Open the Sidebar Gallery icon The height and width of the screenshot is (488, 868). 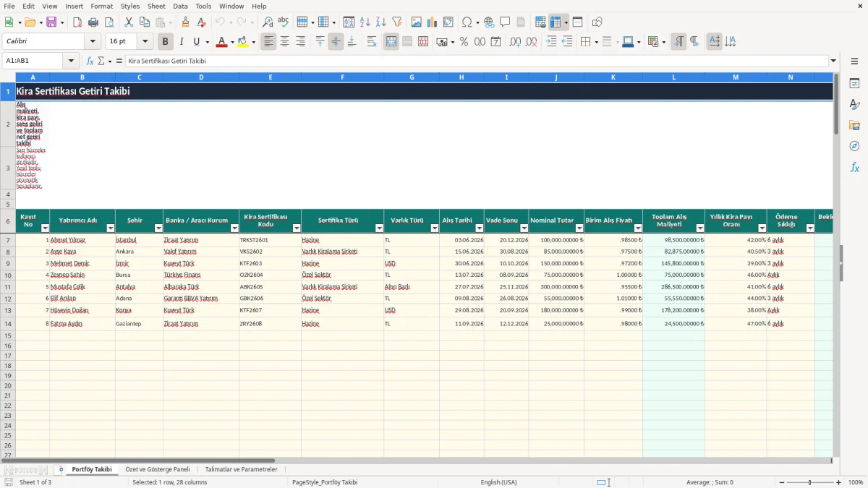[x=854, y=125]
